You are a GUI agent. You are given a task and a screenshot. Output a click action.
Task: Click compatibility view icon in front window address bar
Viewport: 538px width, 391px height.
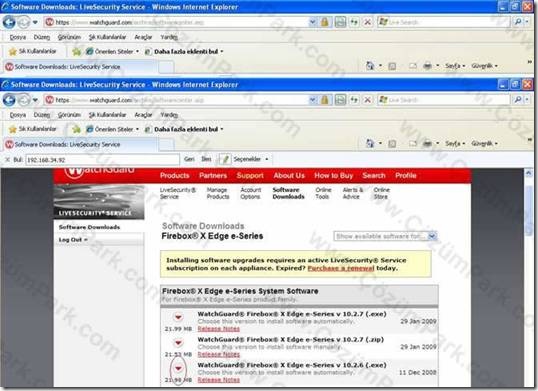pyautogui.click(x=340, y=100)
